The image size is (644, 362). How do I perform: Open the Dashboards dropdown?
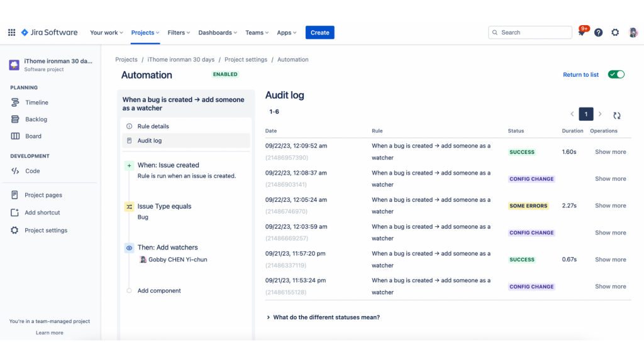[x=218, y=33]
